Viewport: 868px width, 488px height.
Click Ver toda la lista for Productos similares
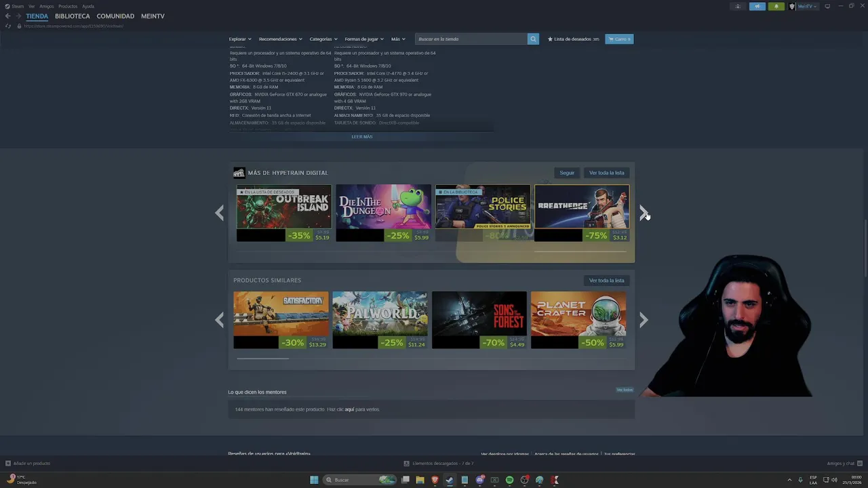[x=607, y=281]
